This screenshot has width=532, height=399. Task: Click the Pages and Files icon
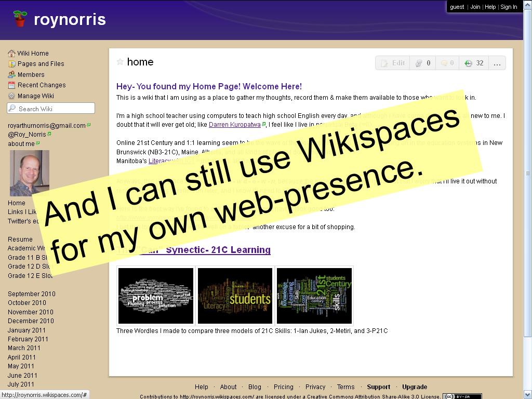12,64
